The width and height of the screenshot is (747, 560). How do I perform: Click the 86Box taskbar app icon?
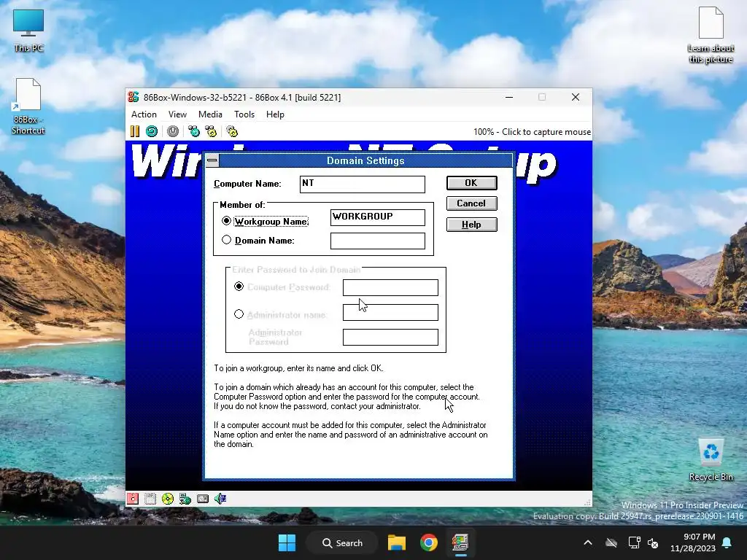[460, 542]
